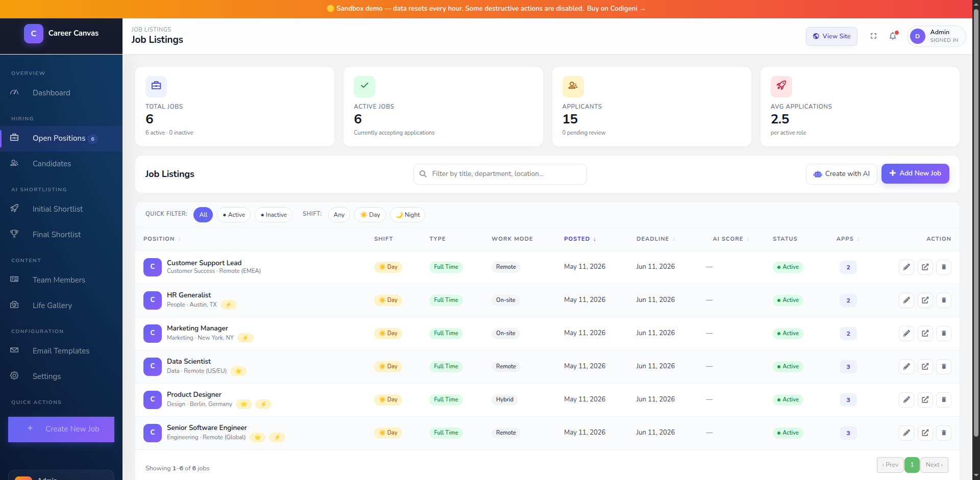The width and height of the screenshot is (980, 480).
Task: Filter jobs by Inactive status
Action: [274, 215]
